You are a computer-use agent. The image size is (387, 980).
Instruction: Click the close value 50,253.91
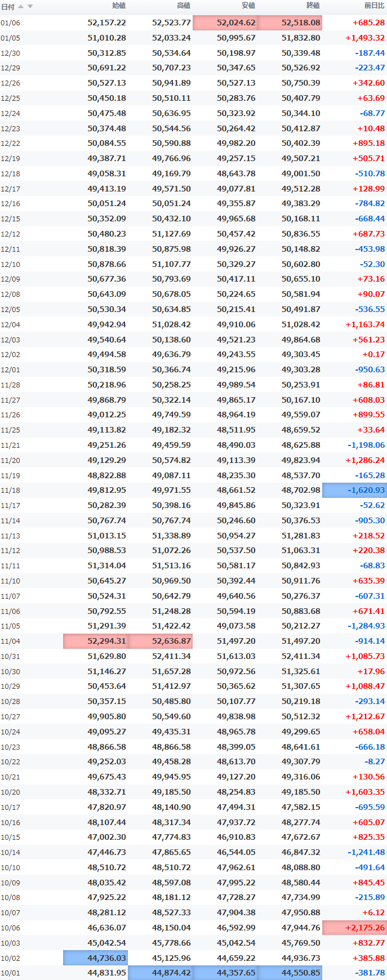[x=301, y=385]
